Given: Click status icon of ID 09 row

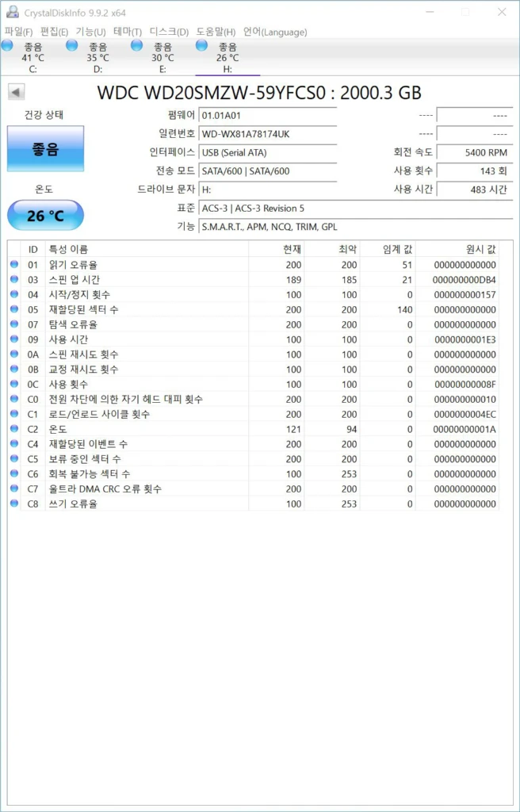Looking at the screenshot, I should coord(13,339).
